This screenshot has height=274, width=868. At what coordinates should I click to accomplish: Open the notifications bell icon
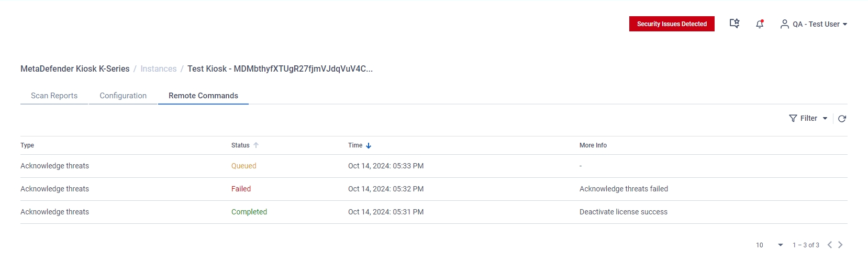tap(760, 24)
